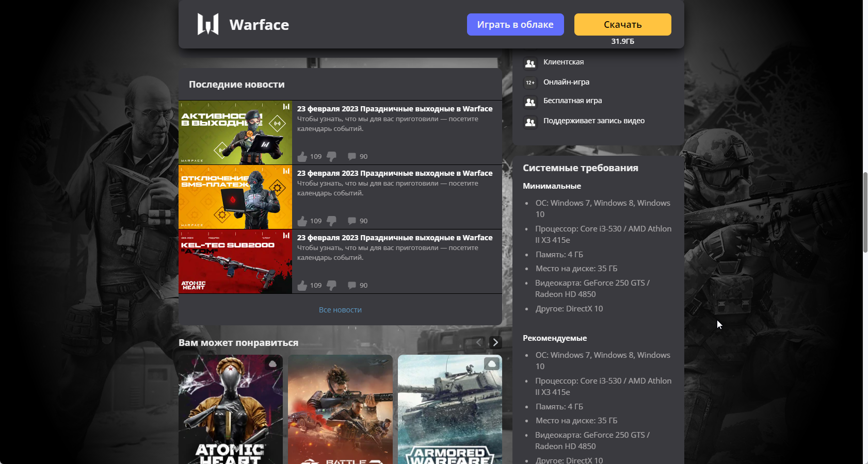Open the Armored Warfare game thumbnail
Screen dimensions: 868x464
[x=450, y=409]
